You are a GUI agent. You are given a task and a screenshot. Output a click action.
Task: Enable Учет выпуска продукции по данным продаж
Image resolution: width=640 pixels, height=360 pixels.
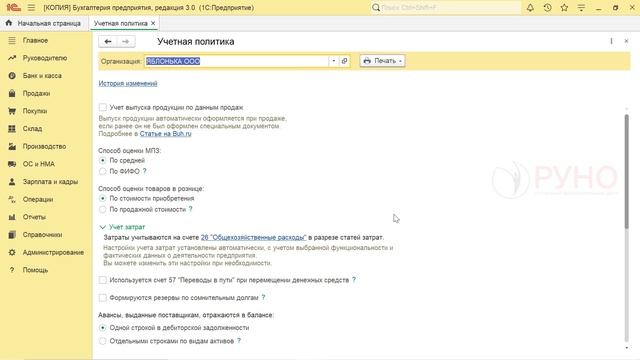[102, 107]
